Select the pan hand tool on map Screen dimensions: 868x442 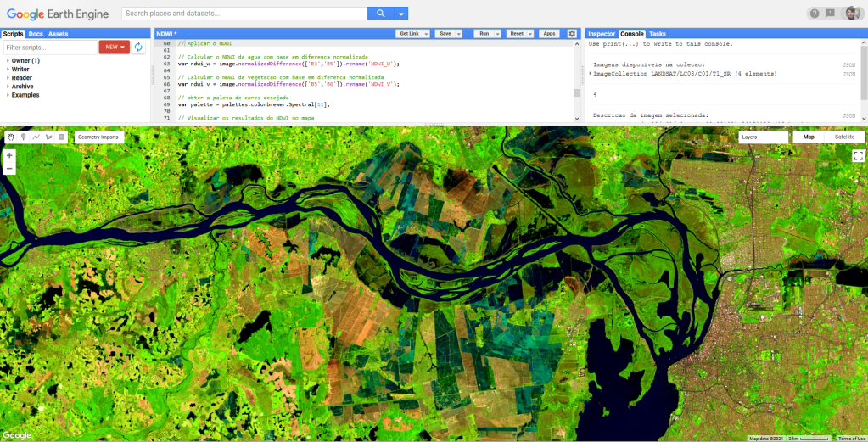(11, 137)
